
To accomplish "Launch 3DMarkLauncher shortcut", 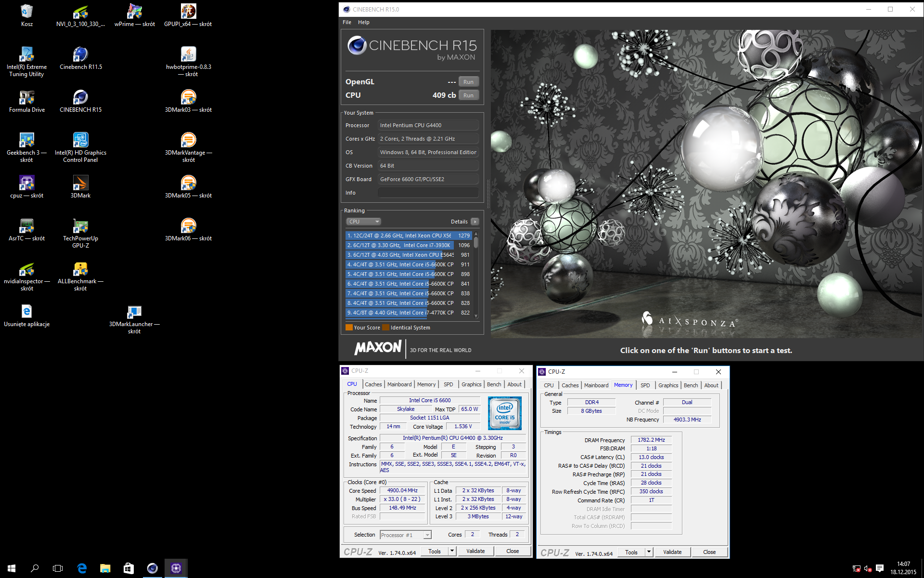I will [x=134, y=319].
